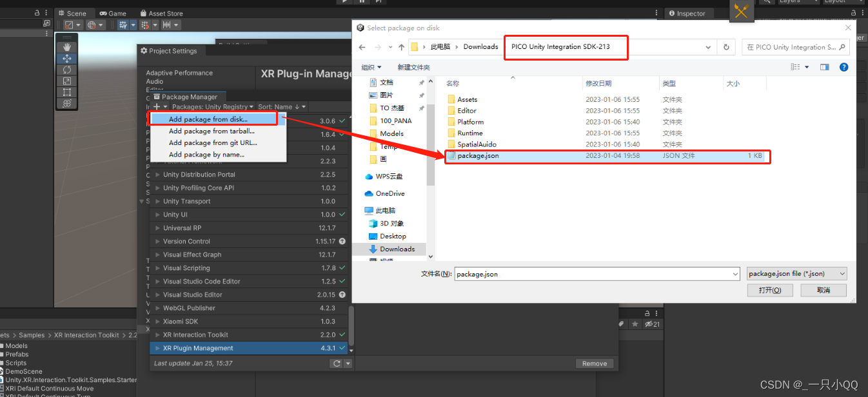This screenshot has width=868, height=397.
Task: Open the Assets folder
Action: [467, 99]
